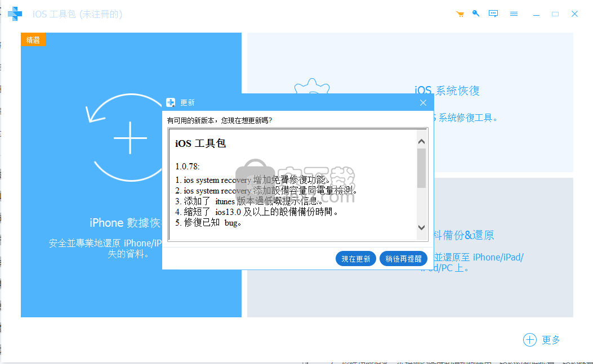Viewport: 593px width, 364px height.
Task: Click the 更多 label
Action: click(x=551, y=340)
